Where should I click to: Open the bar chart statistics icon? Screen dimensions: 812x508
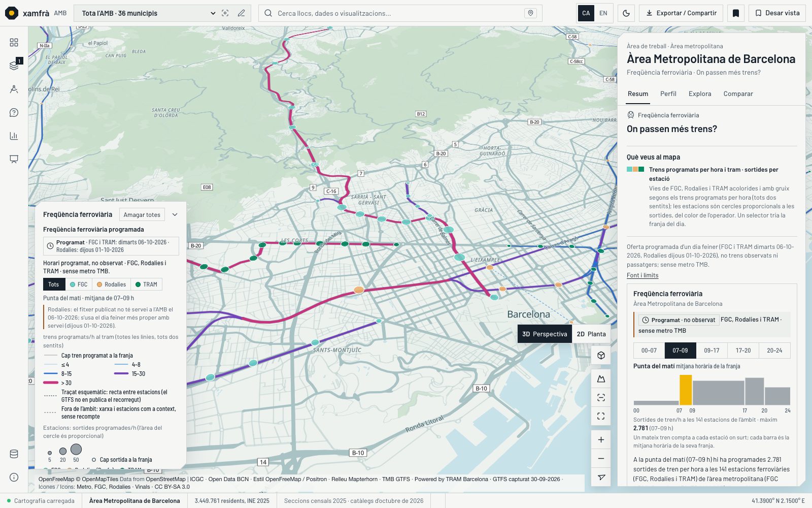tap(14, 136)
